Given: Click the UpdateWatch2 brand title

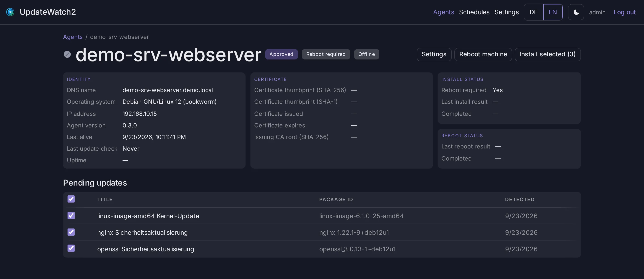Looking at the screenshot, I should (x=48, y=12).
